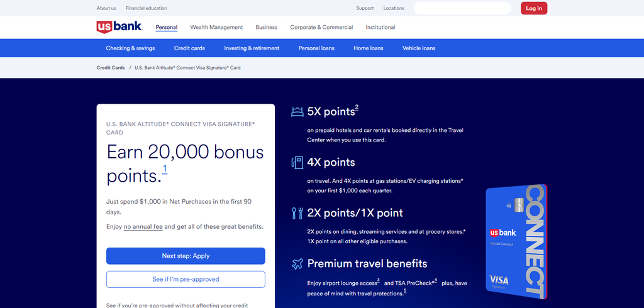Open footnote 4 after TSA PreCheck
This screenshot has height=308, width=644.
436,280
